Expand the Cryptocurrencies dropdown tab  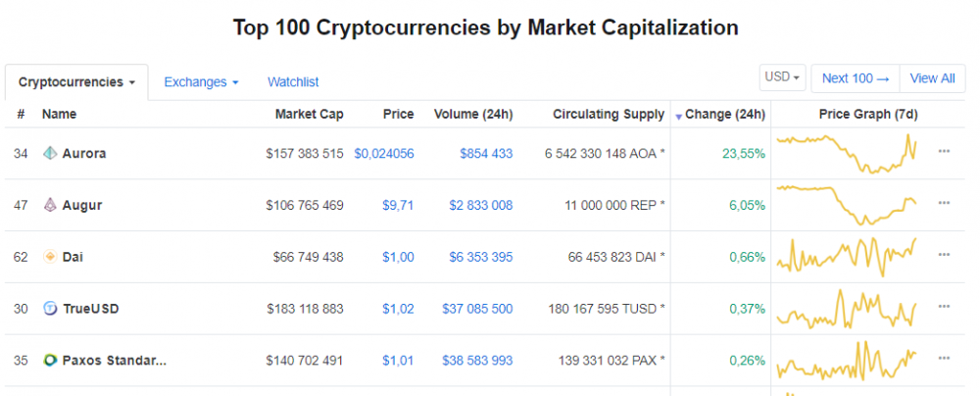[76, 82]
